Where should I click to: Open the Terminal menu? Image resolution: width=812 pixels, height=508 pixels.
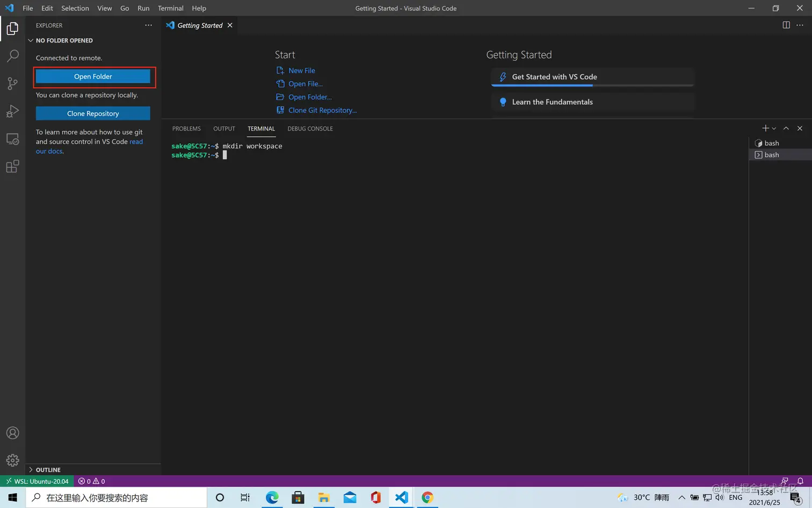pyautogui.click(x=171, y=8)
